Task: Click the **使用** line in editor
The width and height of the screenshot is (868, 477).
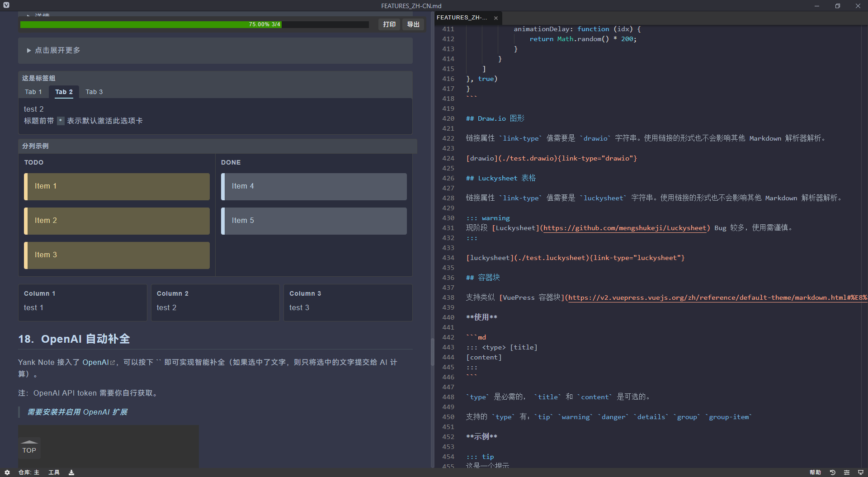Action: coord(481,317)
